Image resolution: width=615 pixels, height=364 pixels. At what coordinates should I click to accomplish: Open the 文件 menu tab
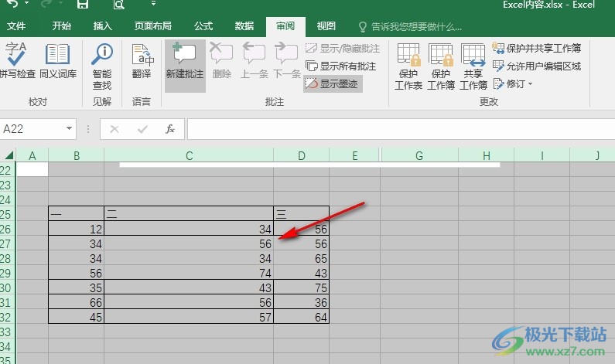(x=16, y=26)
